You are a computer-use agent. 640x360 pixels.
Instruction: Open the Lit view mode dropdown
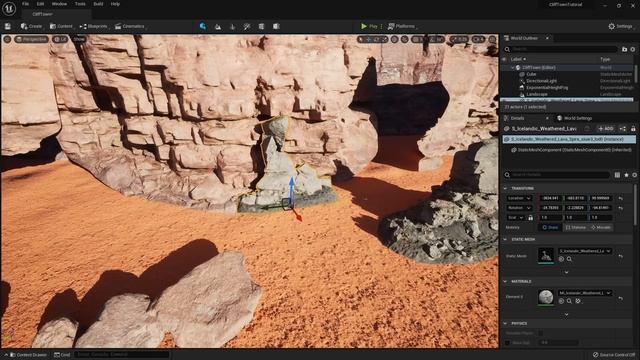[60, 39]
